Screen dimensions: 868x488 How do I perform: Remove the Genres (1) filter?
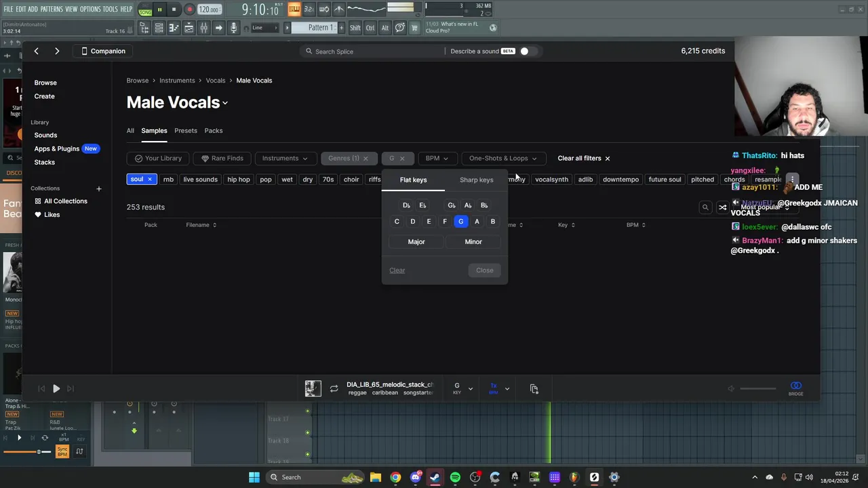coord(365,159)
